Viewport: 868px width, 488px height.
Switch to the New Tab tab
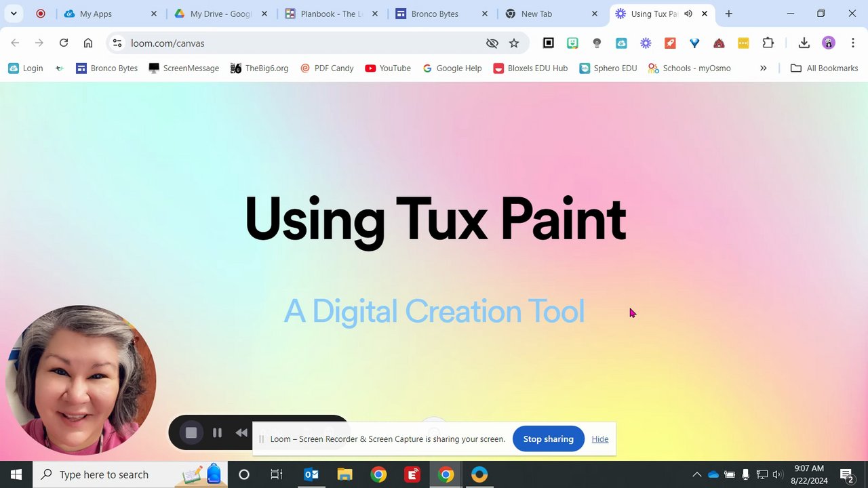click(x=552, y=14)
